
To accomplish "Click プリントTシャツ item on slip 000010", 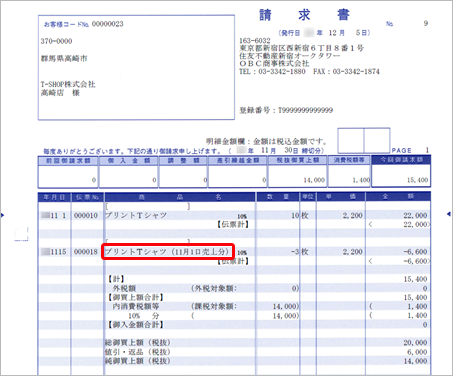I will click(136, 216).
